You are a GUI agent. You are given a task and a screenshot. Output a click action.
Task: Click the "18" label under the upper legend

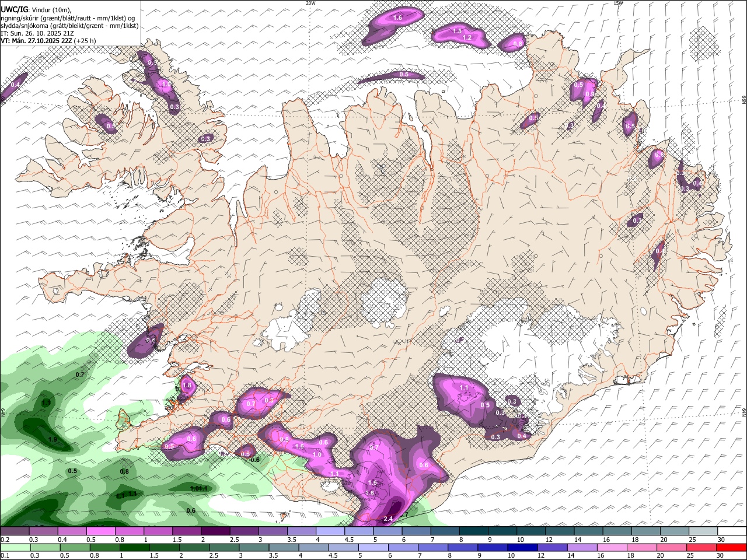(x=635, y=540)
